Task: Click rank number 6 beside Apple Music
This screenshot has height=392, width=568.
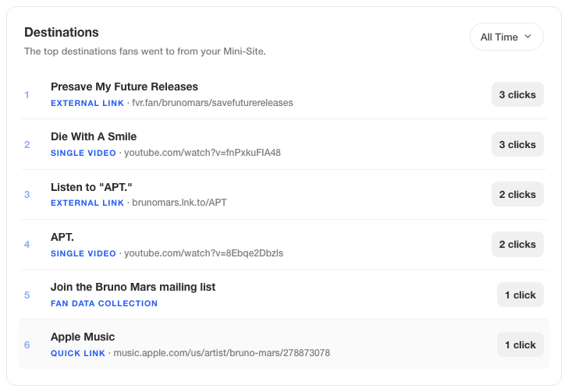Action: (x=27, y=345)
